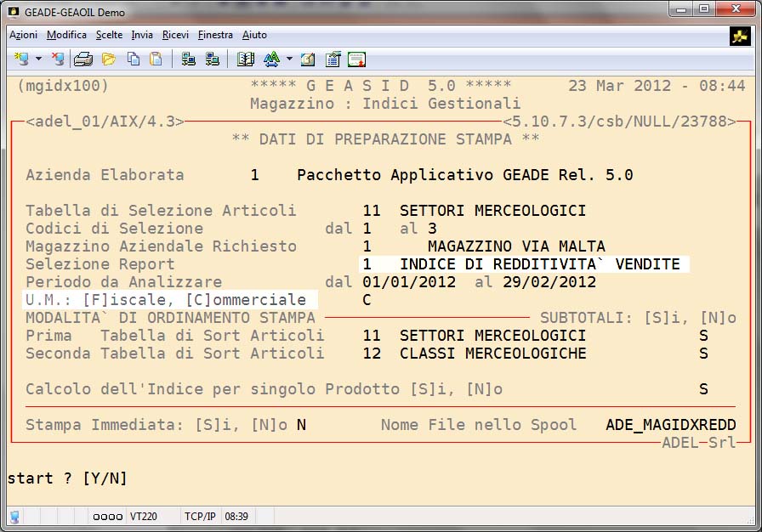Image resolution: width=762 pixels, height=532 pixels.
Task: Click the open folder icon
Action: [109, 59]
